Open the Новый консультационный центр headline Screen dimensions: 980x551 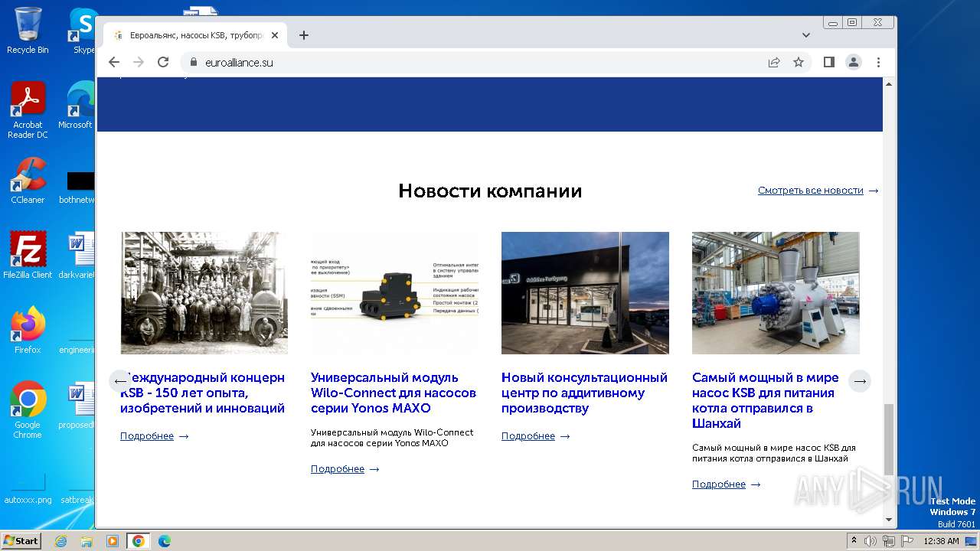(x=584, y=393)
